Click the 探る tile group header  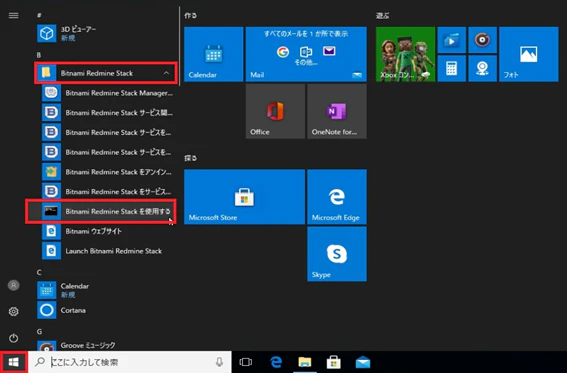pyautogui.click(x=191, y=158)
